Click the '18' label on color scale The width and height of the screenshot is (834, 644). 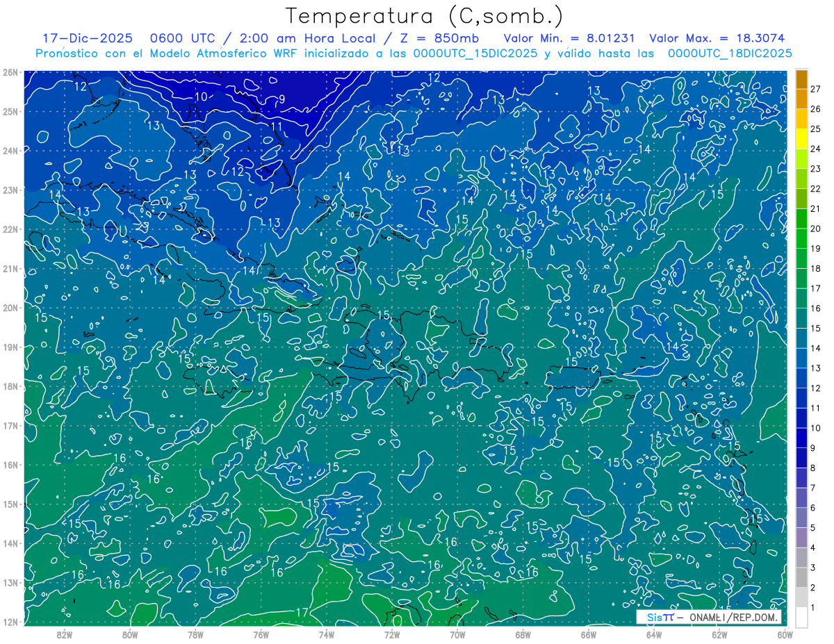tap(816, 268)
